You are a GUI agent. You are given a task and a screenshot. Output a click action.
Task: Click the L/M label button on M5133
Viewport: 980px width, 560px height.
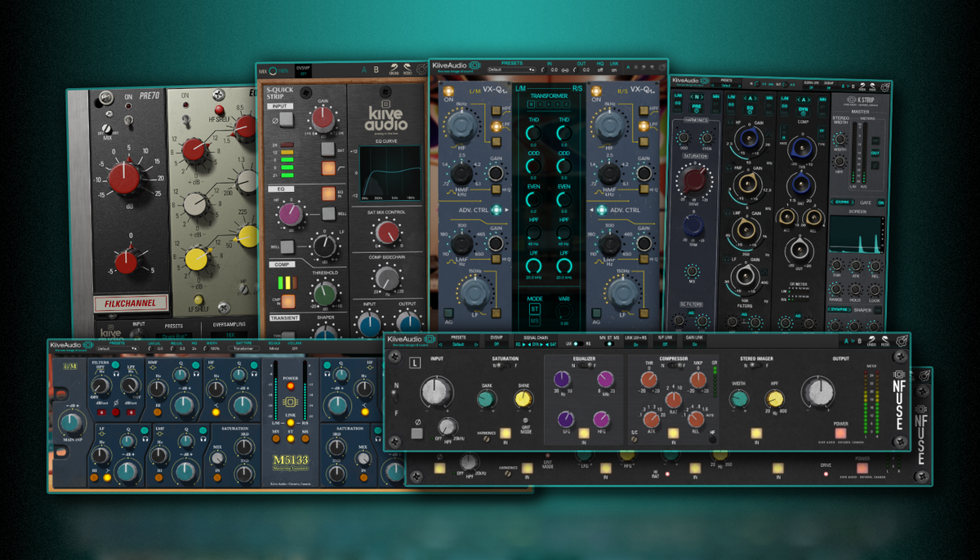click(x=71, y=366)
